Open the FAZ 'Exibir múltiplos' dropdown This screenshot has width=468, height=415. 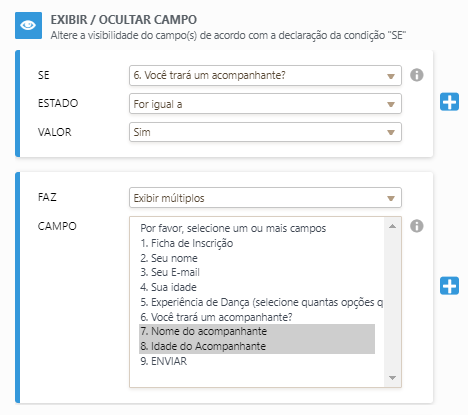point(265,198)
